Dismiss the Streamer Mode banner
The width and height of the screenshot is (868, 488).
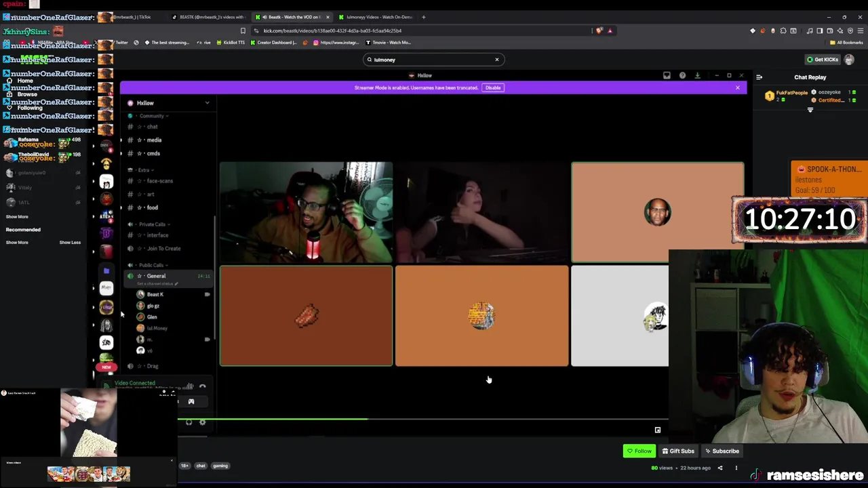pos(738,87)
